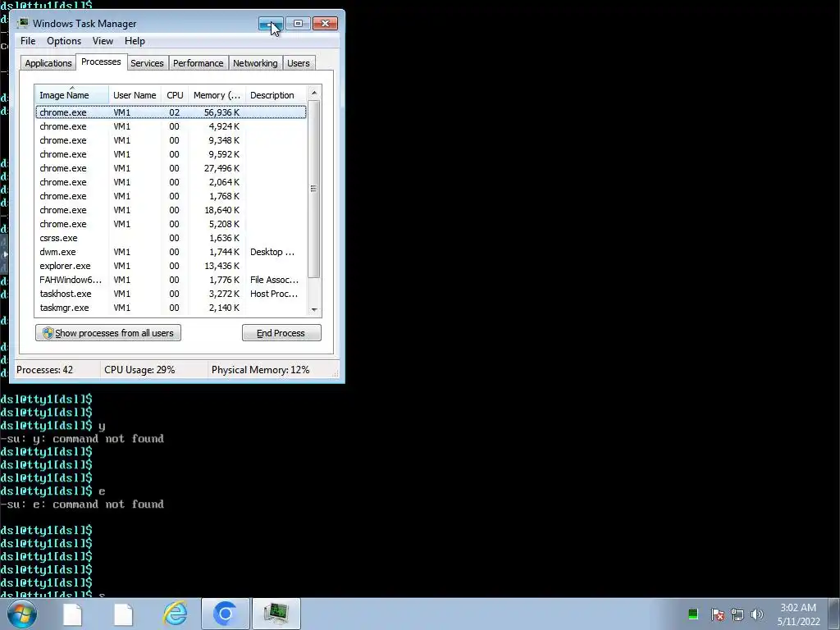Minimize the Windows Task Manager window
Viewport: 840px width, 630px height.
(x=271, y=24)
